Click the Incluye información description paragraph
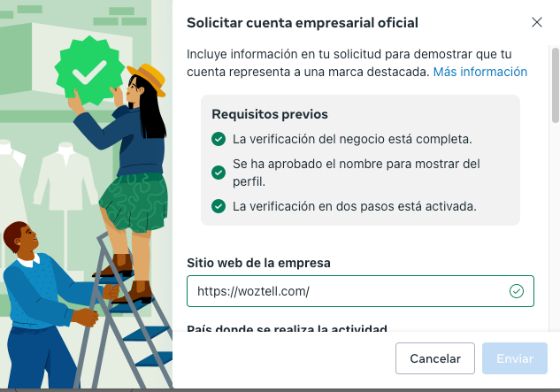 pos(357,63)
